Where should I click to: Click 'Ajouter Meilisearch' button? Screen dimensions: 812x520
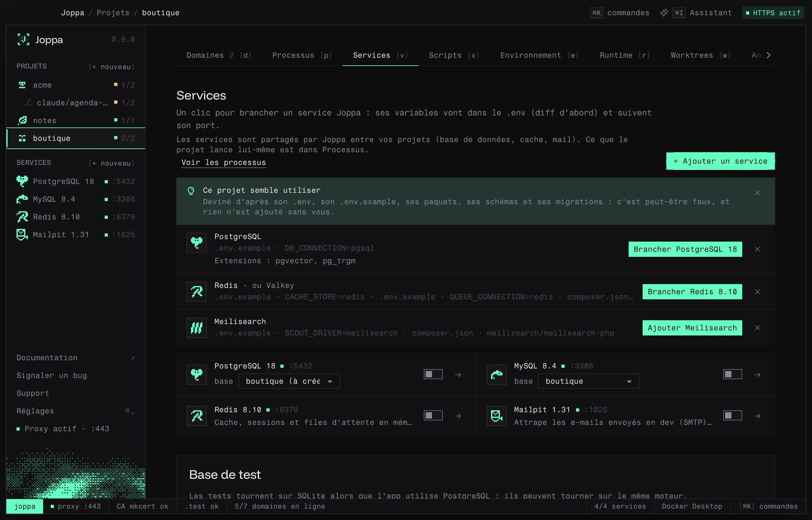(692, 328)
